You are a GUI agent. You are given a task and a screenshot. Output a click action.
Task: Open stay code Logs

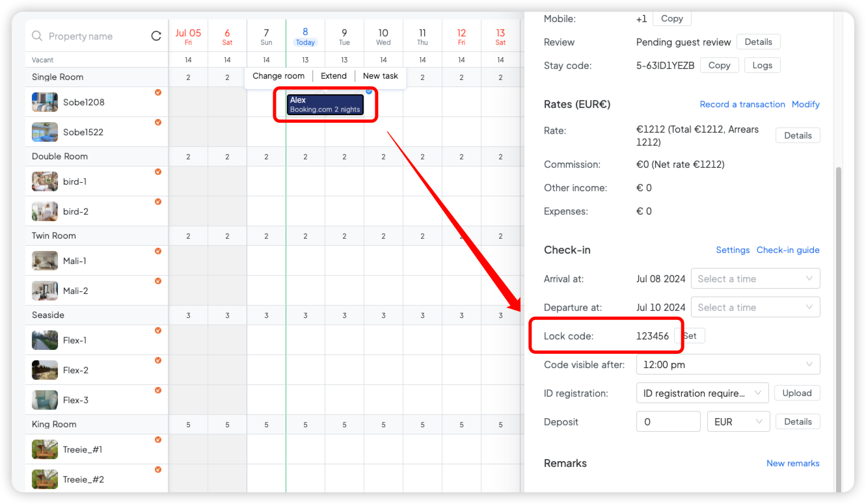[x=763, y=65]
